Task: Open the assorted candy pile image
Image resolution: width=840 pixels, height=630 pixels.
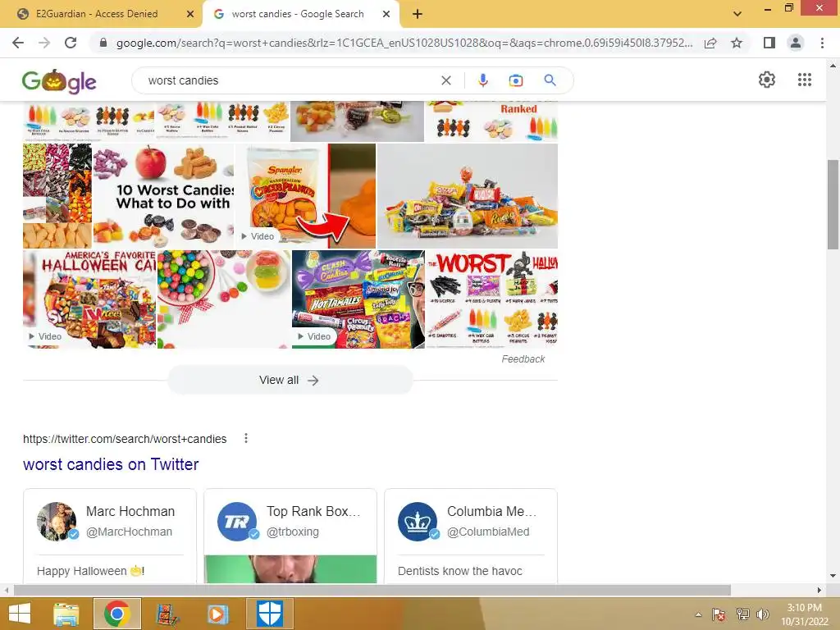Action: coord(467,196)
